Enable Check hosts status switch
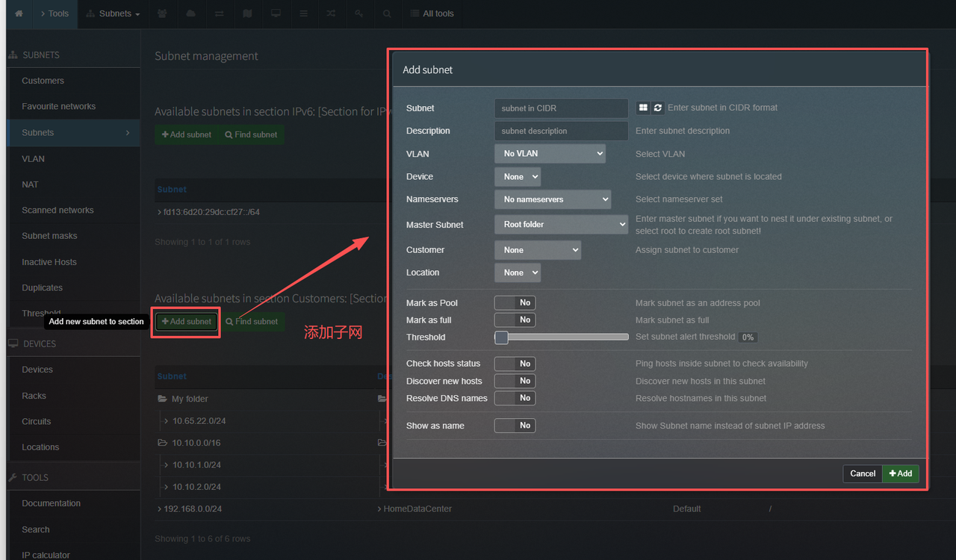The height and width of the screenshot is (560, 956). [x=515, y=364]
